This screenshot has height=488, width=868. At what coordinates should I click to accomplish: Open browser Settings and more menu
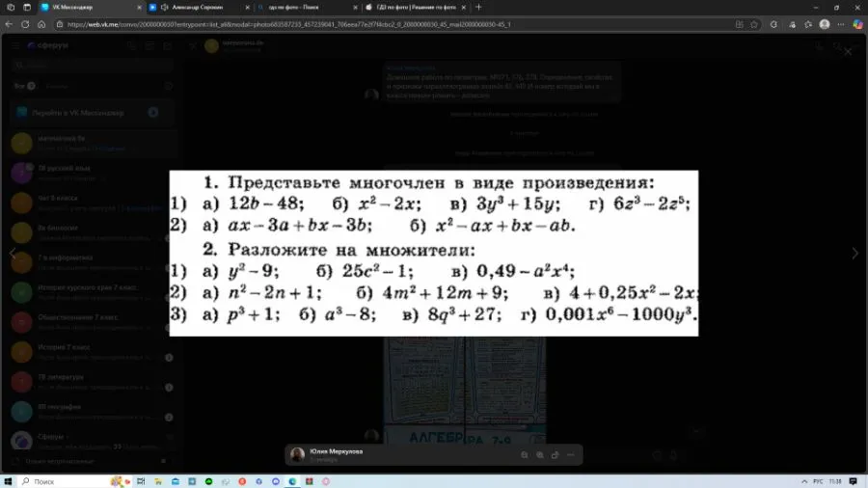(x=841, y=24)
